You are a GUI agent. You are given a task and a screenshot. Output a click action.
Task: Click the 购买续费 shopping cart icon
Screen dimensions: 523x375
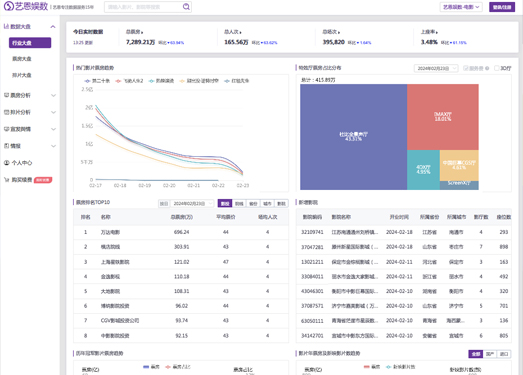pyautogui.click(x=7, y=180)
